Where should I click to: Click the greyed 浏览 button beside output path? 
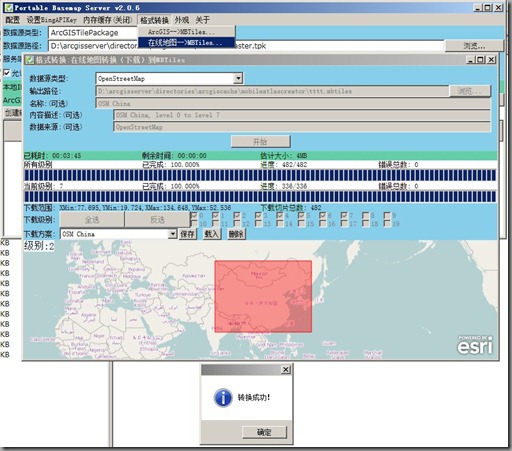point(470,91)
